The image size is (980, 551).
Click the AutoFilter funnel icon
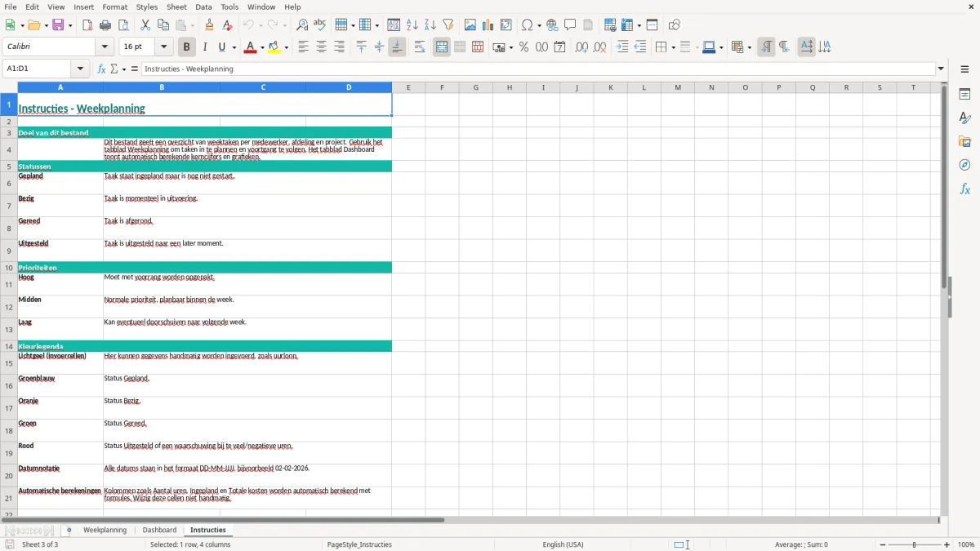pyautogui.click(x=448, y=25)
